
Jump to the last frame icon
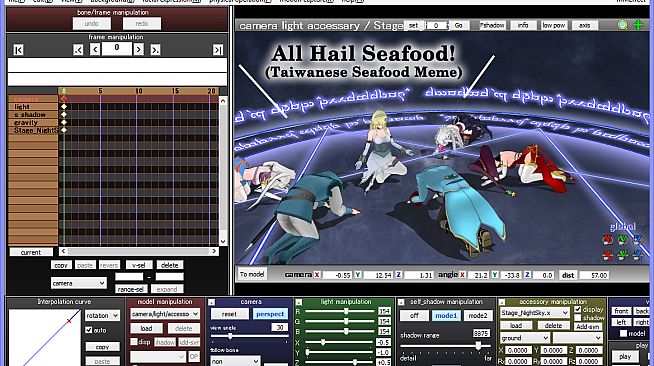218,50
